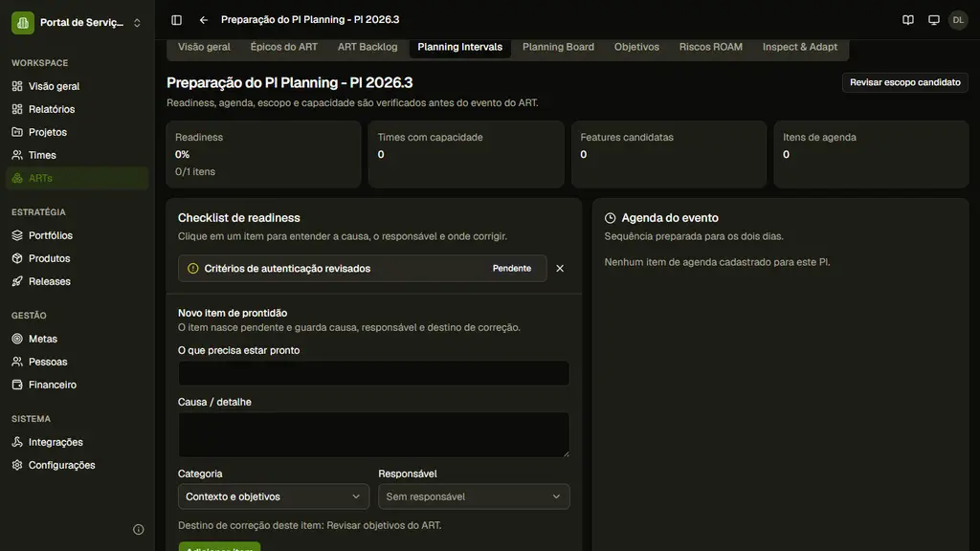Screen dimensions: 980x551
Task: Click the monitor display icon
Action: click(934, 20)
